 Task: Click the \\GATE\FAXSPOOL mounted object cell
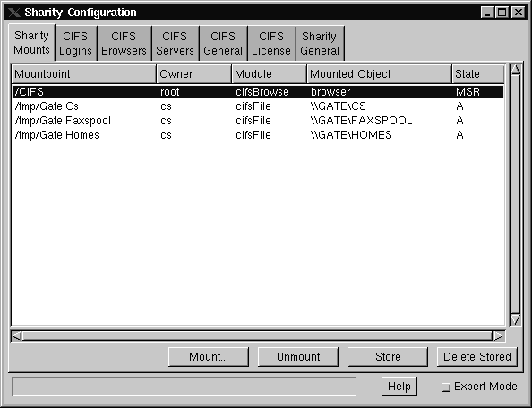361,121
